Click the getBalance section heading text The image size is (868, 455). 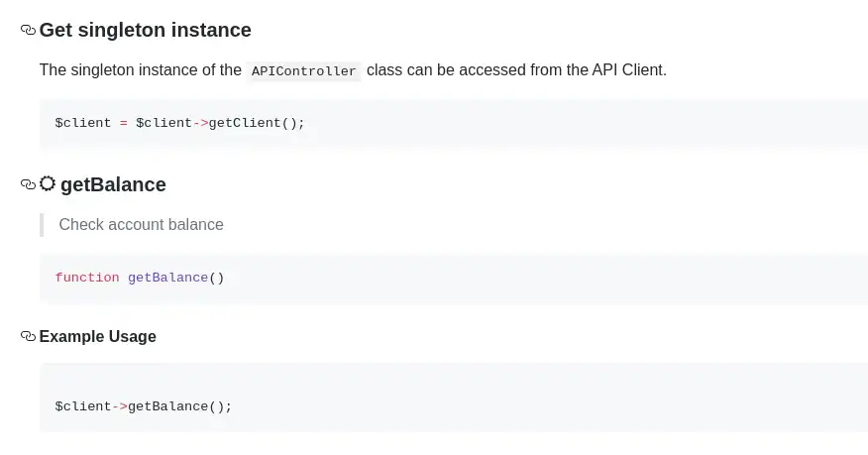coord(113,185)
